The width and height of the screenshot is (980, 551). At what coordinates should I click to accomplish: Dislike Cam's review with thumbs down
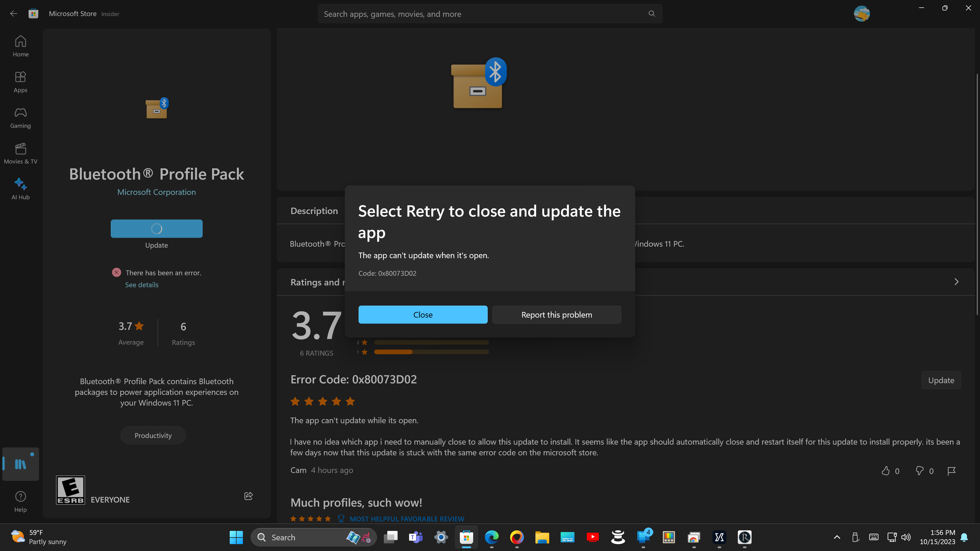(920, 471)
